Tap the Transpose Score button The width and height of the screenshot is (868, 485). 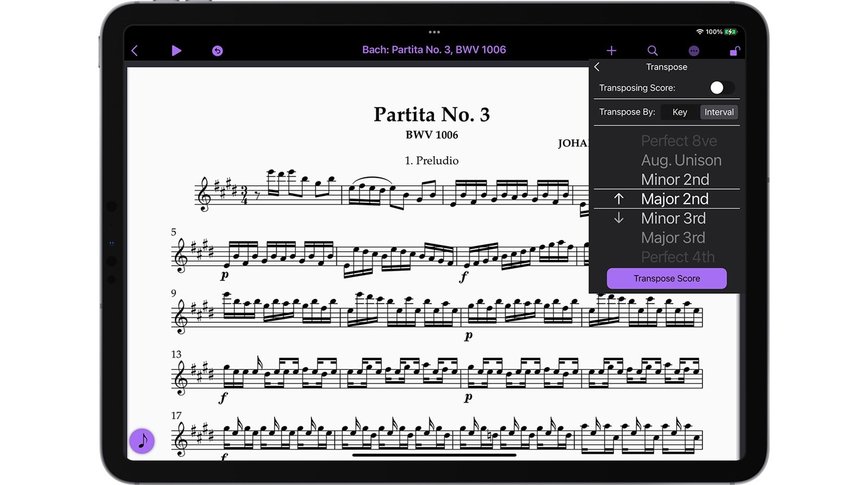667,278
